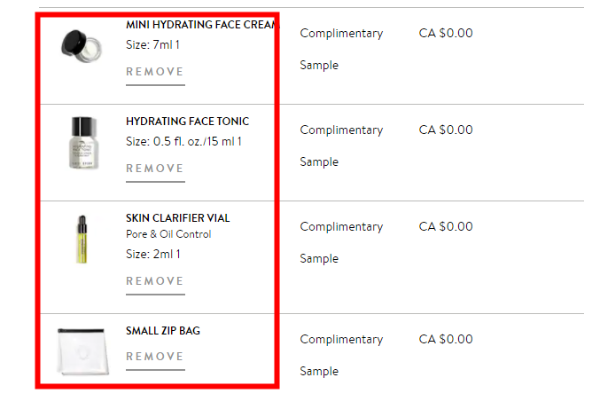Click the Hydrating Face Tonic CA $0.00 price
The height and width of the screenshot is (417, 600).
445,130
